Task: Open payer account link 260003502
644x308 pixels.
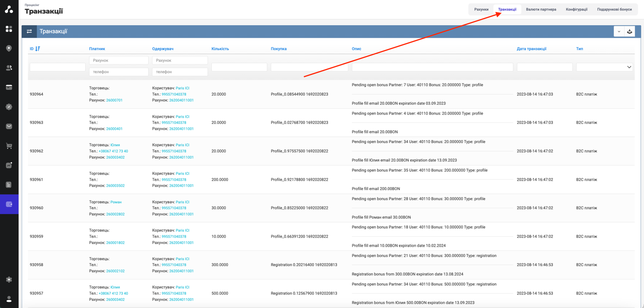Action: pos(115,186)
